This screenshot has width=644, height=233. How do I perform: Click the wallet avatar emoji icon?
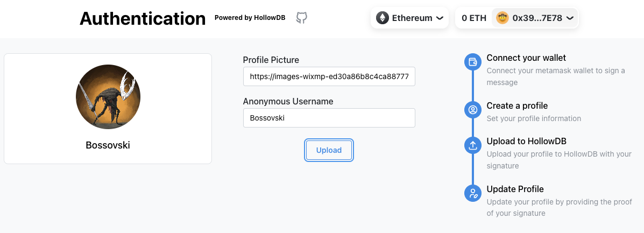(x=503, y=18)
